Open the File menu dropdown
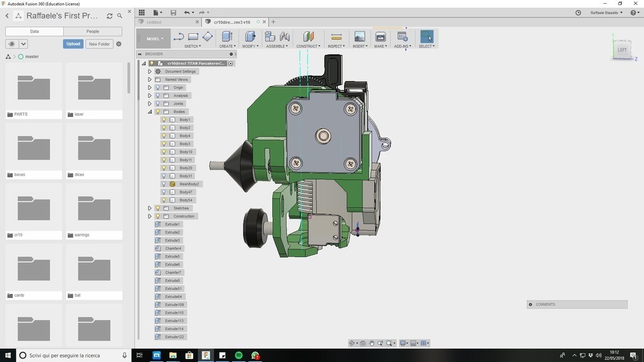 pyautogui.click(x=157, y=13)
